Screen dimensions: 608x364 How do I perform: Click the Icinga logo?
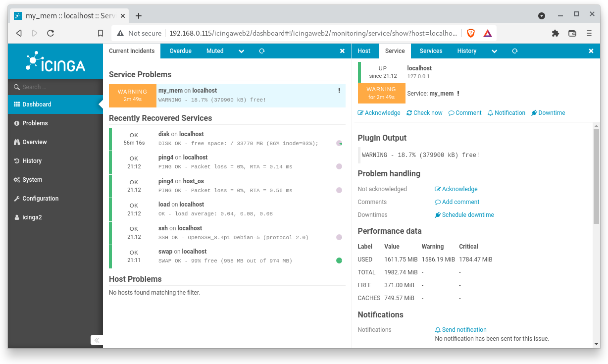(x=54, y=61)
